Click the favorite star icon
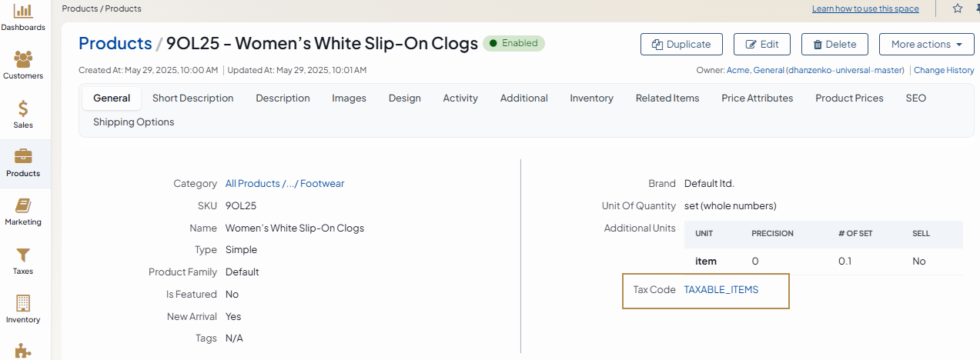980x360 pixels. (958, 8)
